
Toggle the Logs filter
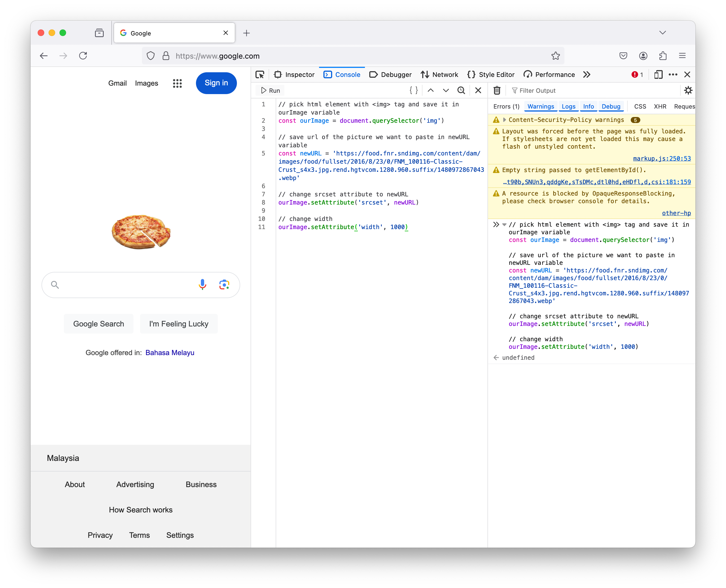point(569,106)
